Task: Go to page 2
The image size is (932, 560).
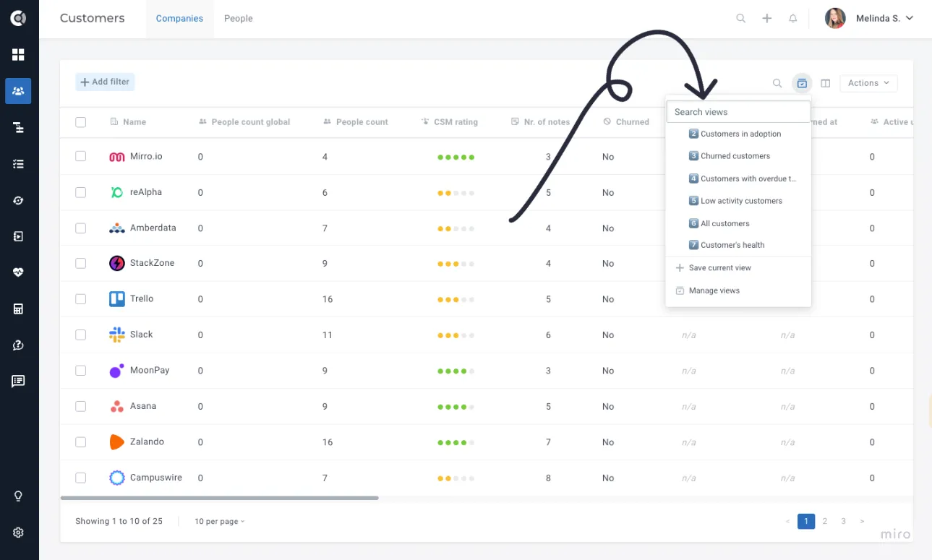Action: click(825, 521)
